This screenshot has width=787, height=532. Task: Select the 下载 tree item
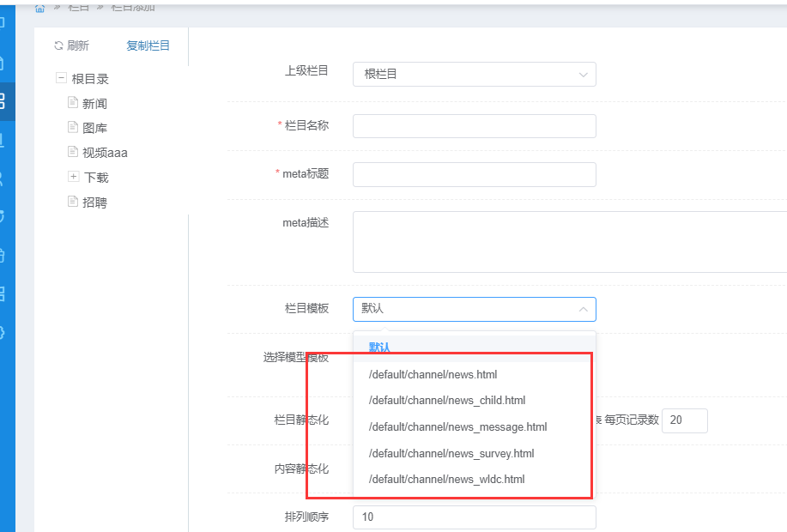[x=96, y=177]
